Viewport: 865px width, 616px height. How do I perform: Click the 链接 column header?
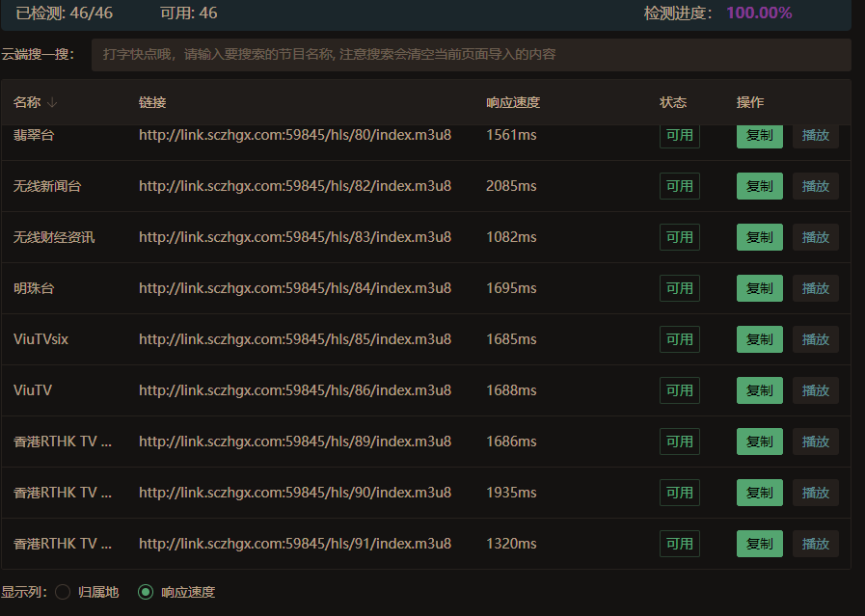(151, 102)
